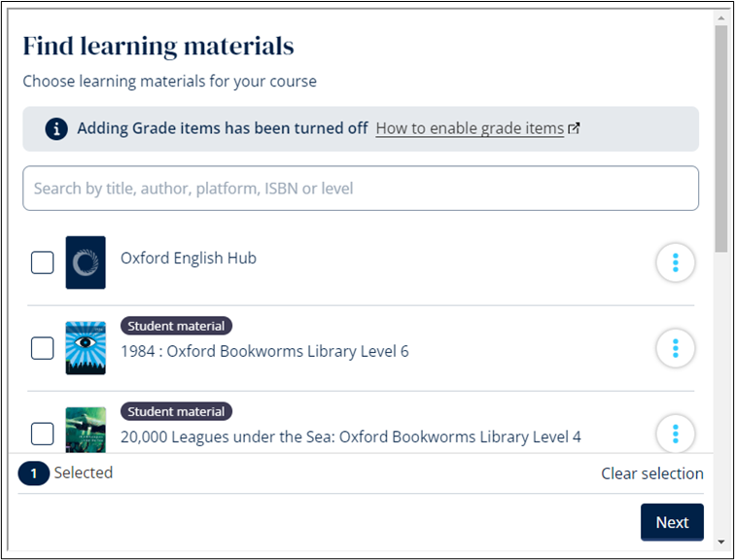Open How to enable grade items link
Image resolution: width=735 pixels, height=560 pixels.
(x=470, y=128)
